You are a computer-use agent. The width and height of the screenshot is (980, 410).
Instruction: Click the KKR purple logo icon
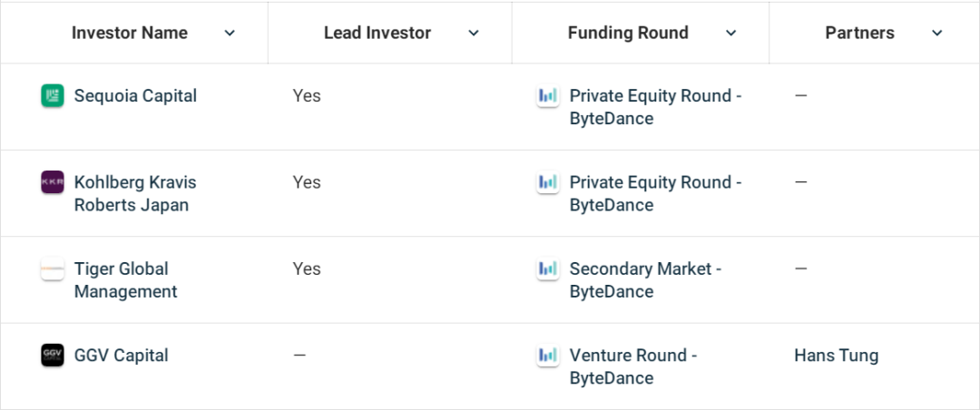click(x=53, y=182)
